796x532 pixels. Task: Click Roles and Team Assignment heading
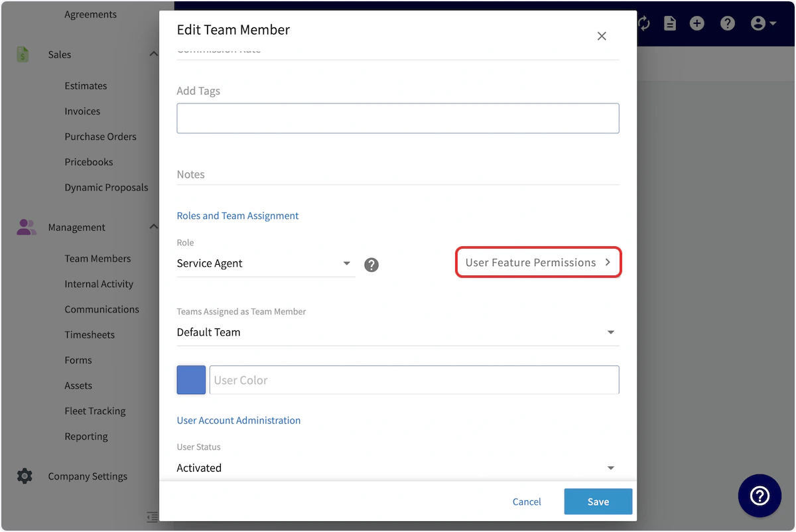[x=237, y=216]
